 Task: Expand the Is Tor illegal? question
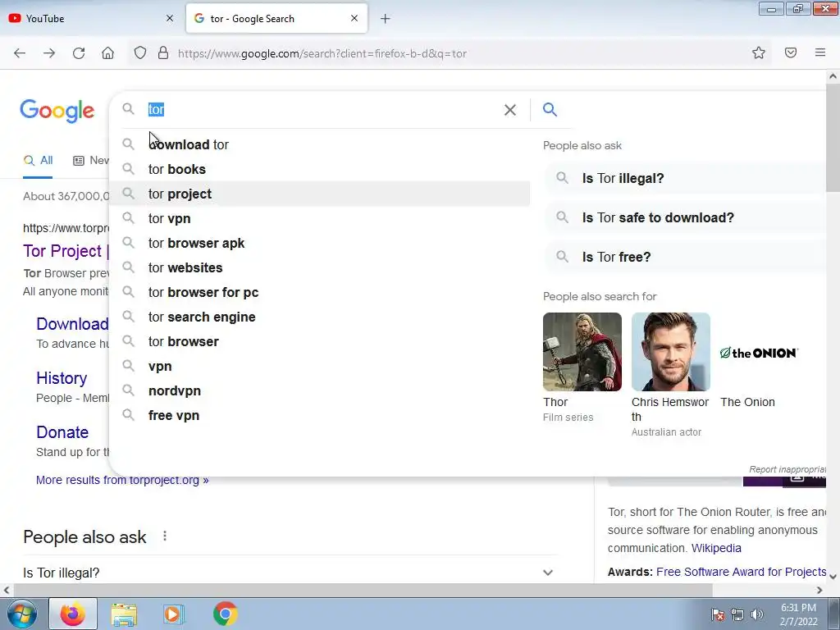(x=290, y=573)
